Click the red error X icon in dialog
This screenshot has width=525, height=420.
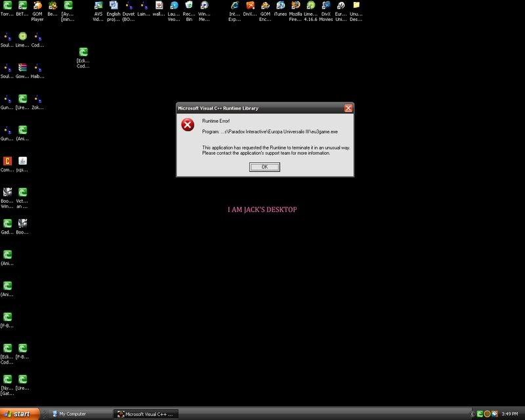coord(188,125)
